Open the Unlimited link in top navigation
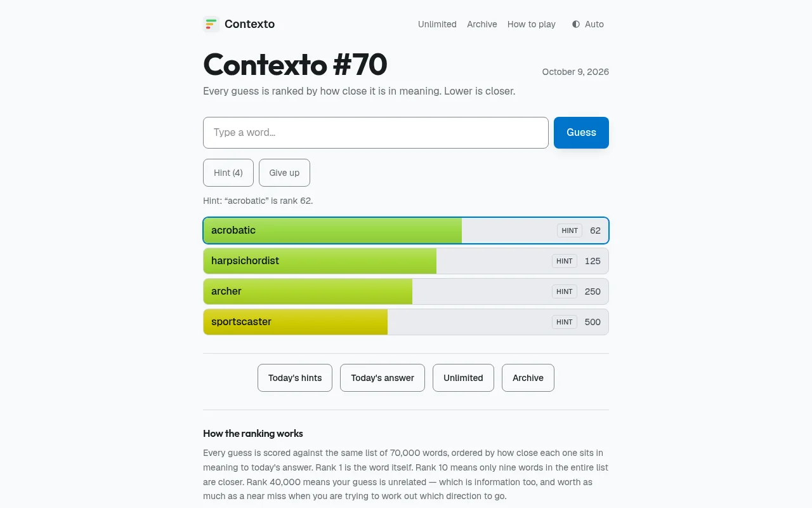This screenshot has height=508, width=812. pyautogui.click(x=437, y=24)
